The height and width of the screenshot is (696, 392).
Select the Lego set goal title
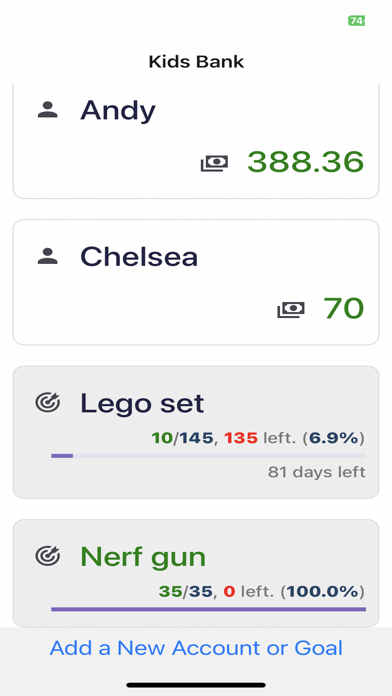click(142, 403)
